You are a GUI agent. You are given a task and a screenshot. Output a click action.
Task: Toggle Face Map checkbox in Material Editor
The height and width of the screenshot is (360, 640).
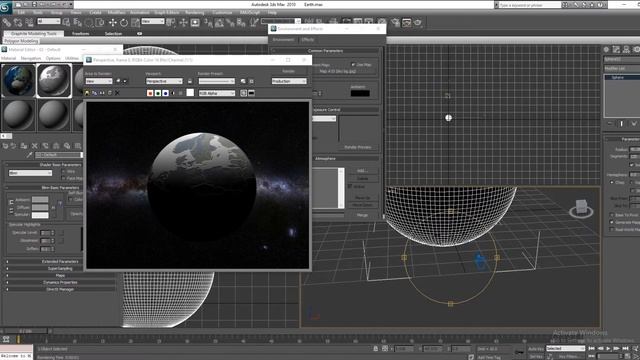(x=63, y=178)
